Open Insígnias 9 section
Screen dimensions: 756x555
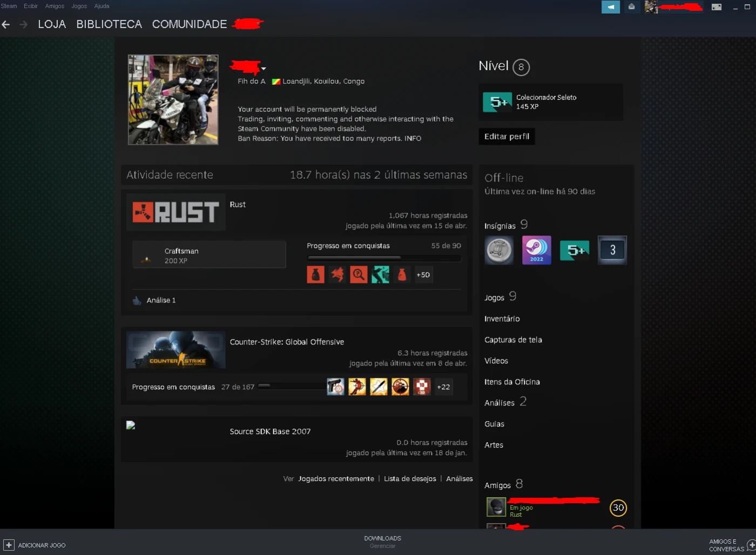506,225
